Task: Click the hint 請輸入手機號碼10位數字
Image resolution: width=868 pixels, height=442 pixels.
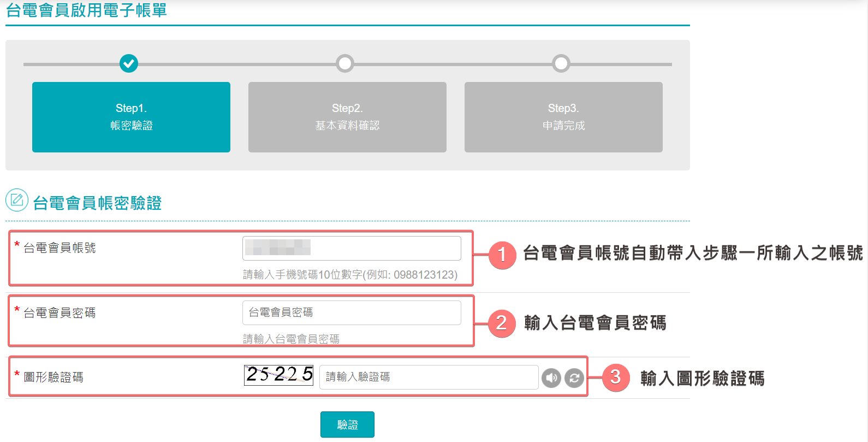Action: pos(350,274)
